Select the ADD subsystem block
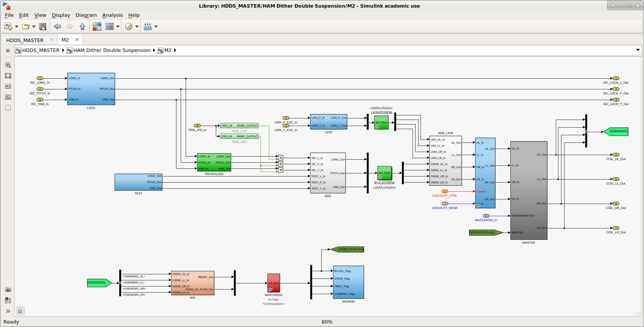 click(x=328, y=173)
